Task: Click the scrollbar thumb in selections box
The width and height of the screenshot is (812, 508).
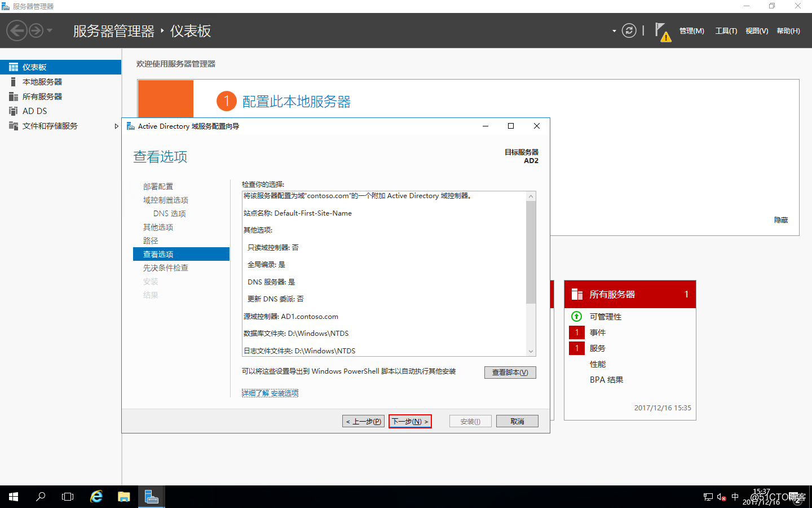Action: 531,252
